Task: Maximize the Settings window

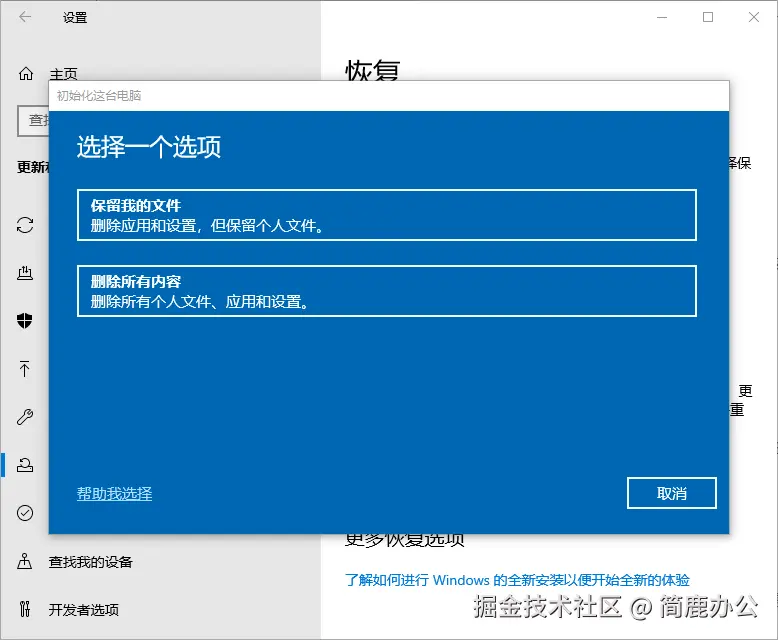Action: (708, 17)
